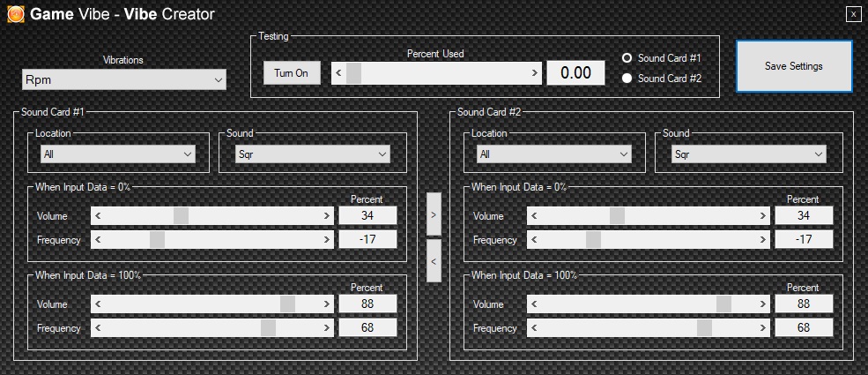Click the Save Settings button
The image size is (868, 375).
click(794, 66)
